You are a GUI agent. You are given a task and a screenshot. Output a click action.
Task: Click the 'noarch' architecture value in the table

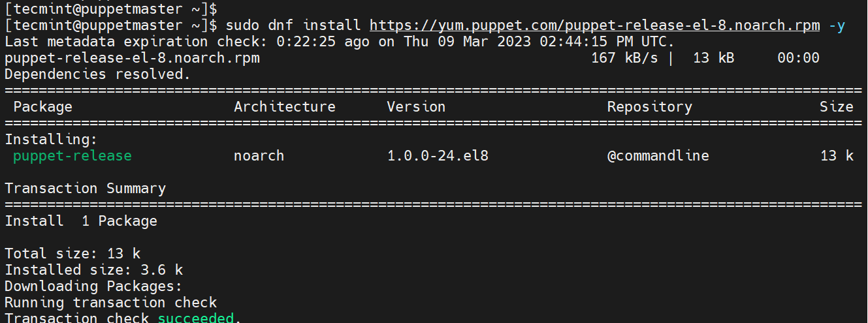259,156
